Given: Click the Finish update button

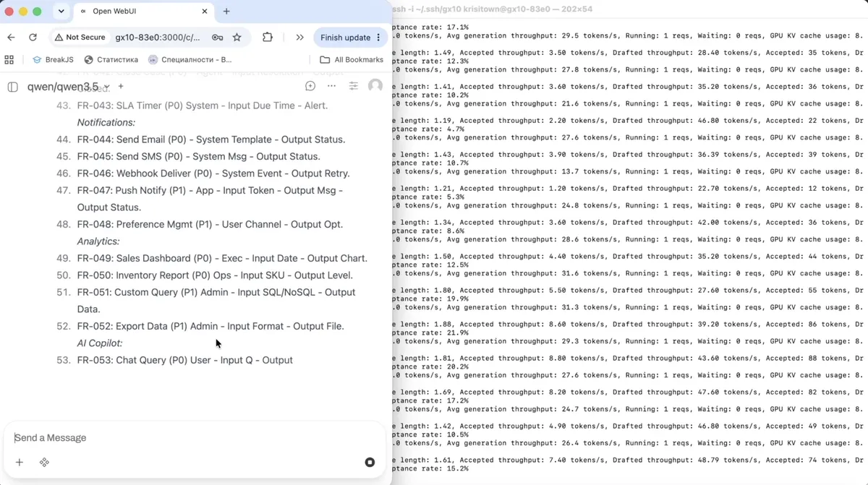Looking at the screenshot, I should pyautogui.click(x=345, y=38).
